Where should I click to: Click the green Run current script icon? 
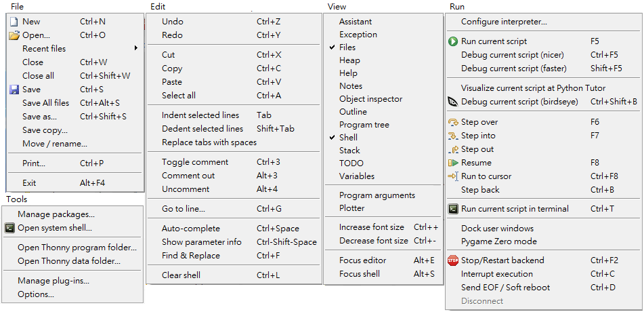tap(453, 41)
